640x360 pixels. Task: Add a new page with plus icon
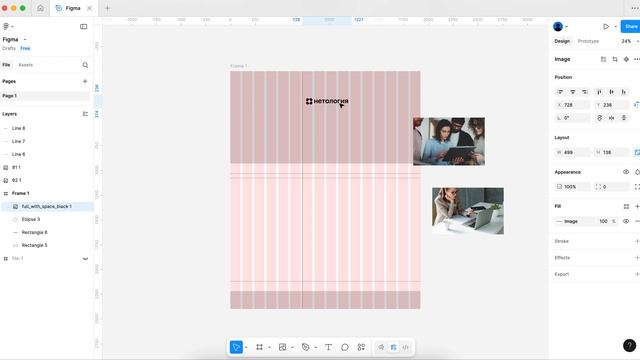coord(85,81)
